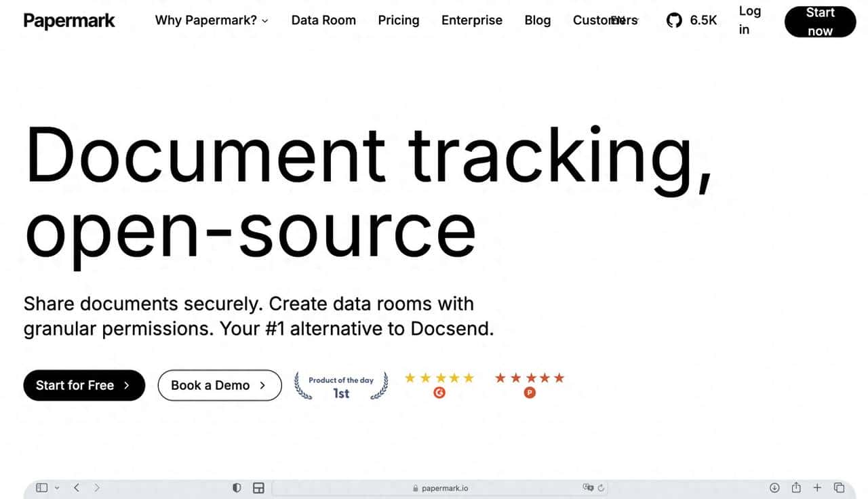Click the translate icon in the address bar
This screenshot has width=868, height=499.
point(588,487)
